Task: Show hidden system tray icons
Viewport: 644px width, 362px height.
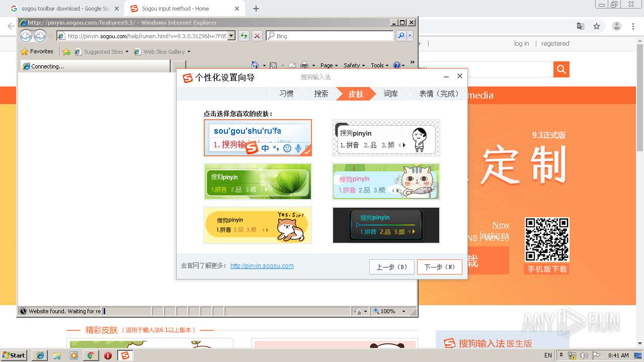Action: (x=561, y=355)
